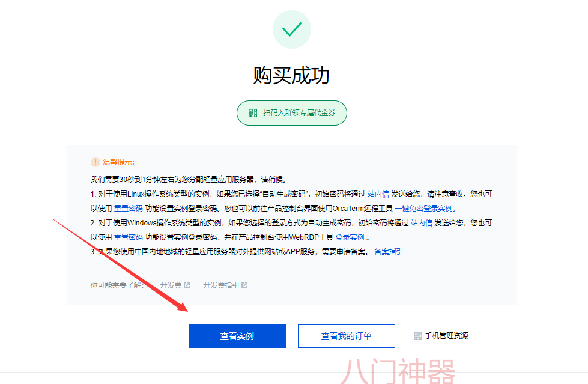Click the green success checkmark icon
The width and height of the screenshot is (588, 384).
(292, 29)
